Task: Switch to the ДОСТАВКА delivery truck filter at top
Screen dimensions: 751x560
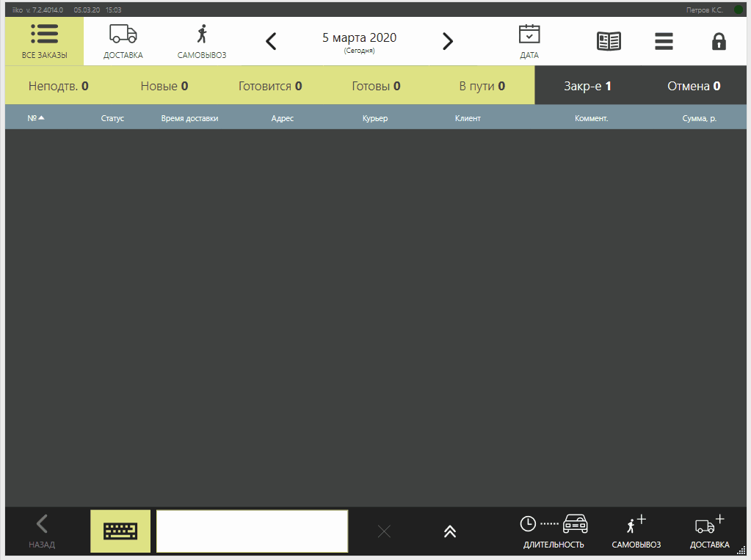Action: (x=123, y=41)
